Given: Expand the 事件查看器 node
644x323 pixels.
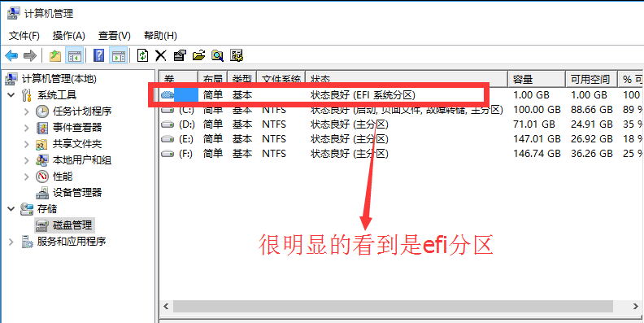Looking at the screenshot, I should [x=27, y=128].
